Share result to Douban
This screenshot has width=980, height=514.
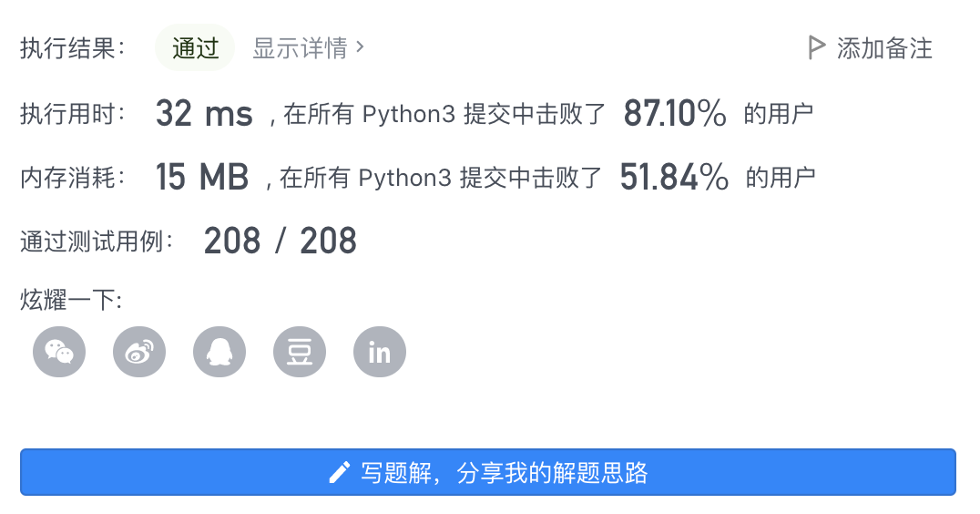300,352
